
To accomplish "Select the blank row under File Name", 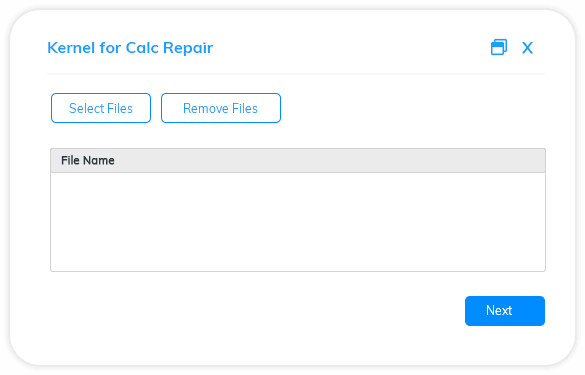I will pos(298,222).
